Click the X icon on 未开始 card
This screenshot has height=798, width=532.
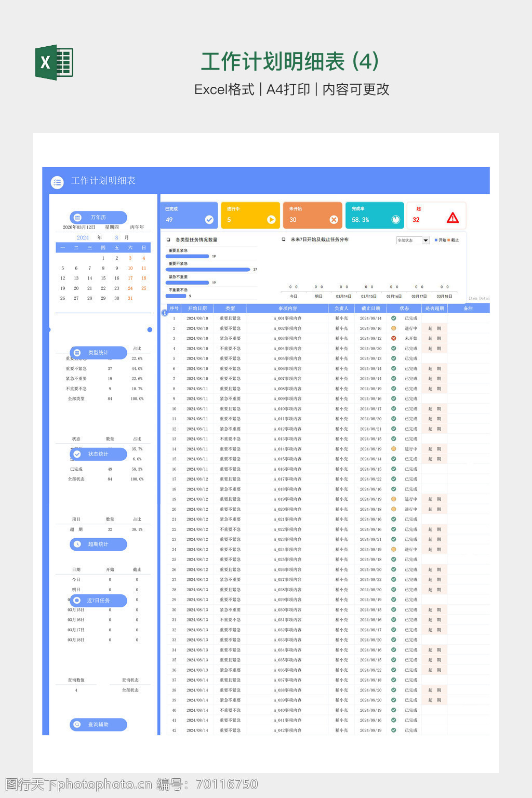coord(334,220)
